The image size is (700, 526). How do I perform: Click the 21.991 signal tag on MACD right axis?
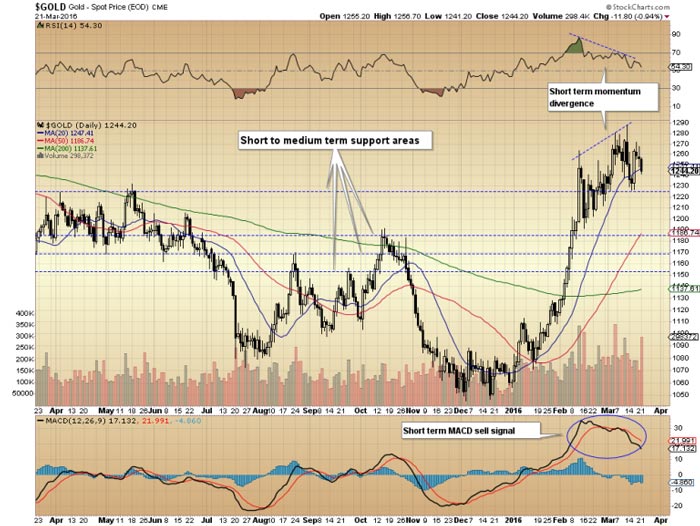[x=682, y=440]
